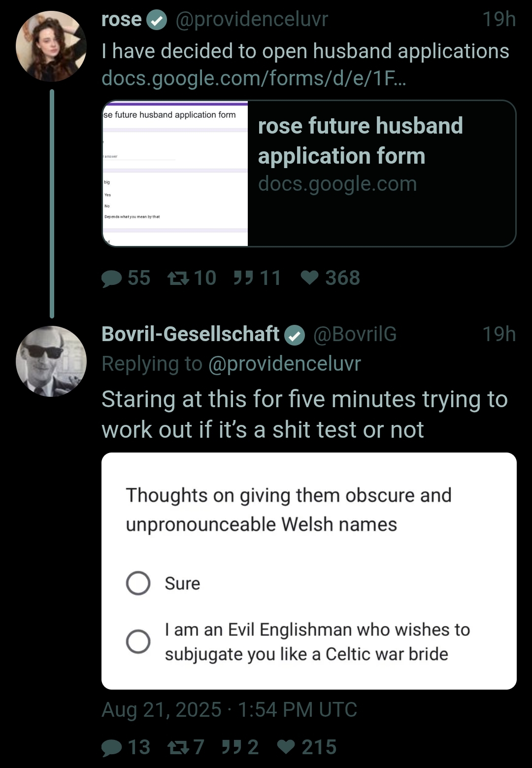
Task: Like rose's tweet with 368 likes
Action: click(x=310, y=278)
